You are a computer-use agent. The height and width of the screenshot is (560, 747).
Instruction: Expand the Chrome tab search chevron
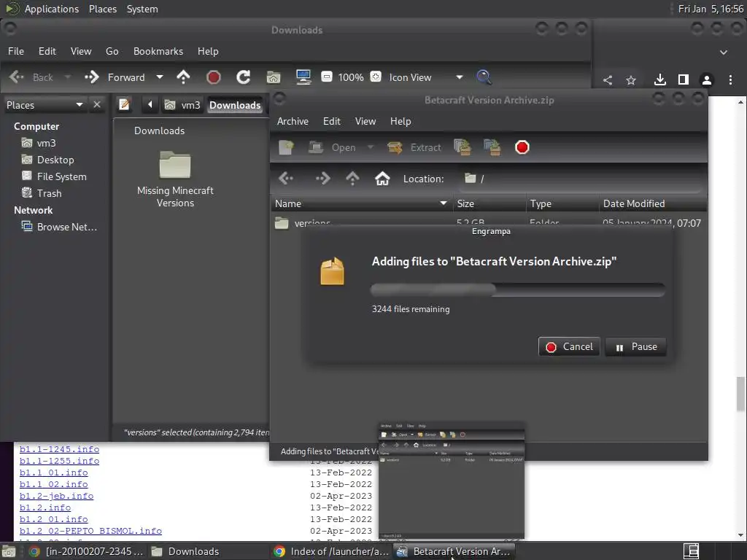724,52
